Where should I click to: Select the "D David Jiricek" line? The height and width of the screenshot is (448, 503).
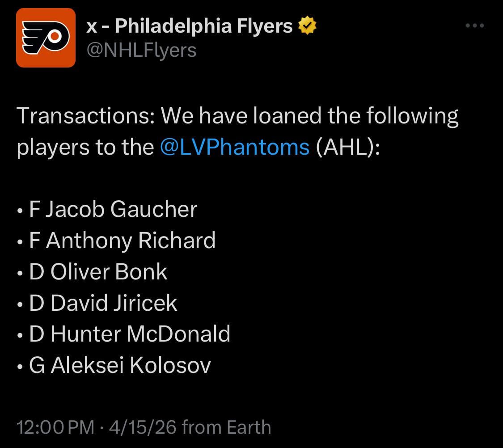[103, 303]
